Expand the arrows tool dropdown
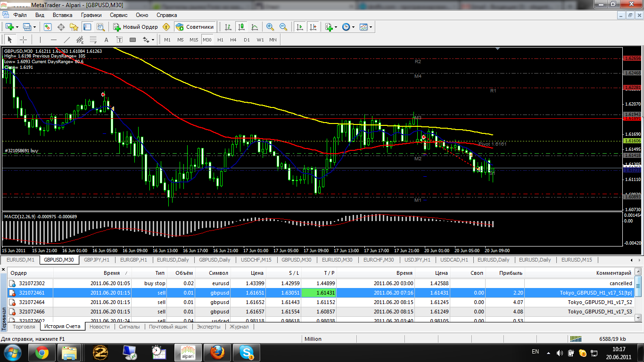Screen dimensions: 644x362 click(x=153, y=40)
